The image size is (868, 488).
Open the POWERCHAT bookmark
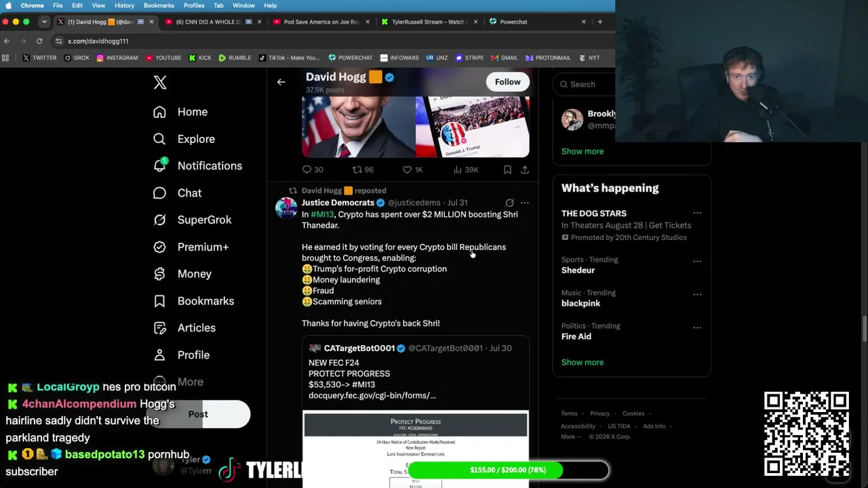351,58
